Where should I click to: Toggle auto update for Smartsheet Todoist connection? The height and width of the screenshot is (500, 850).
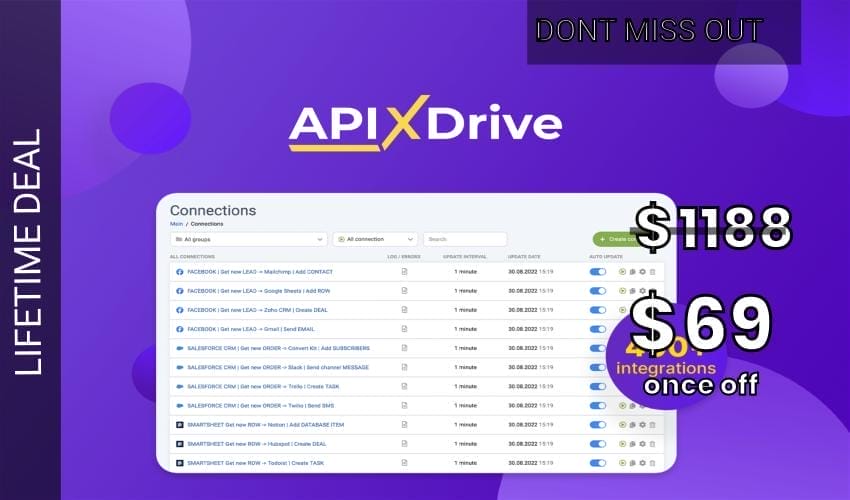tap(598, 463)
